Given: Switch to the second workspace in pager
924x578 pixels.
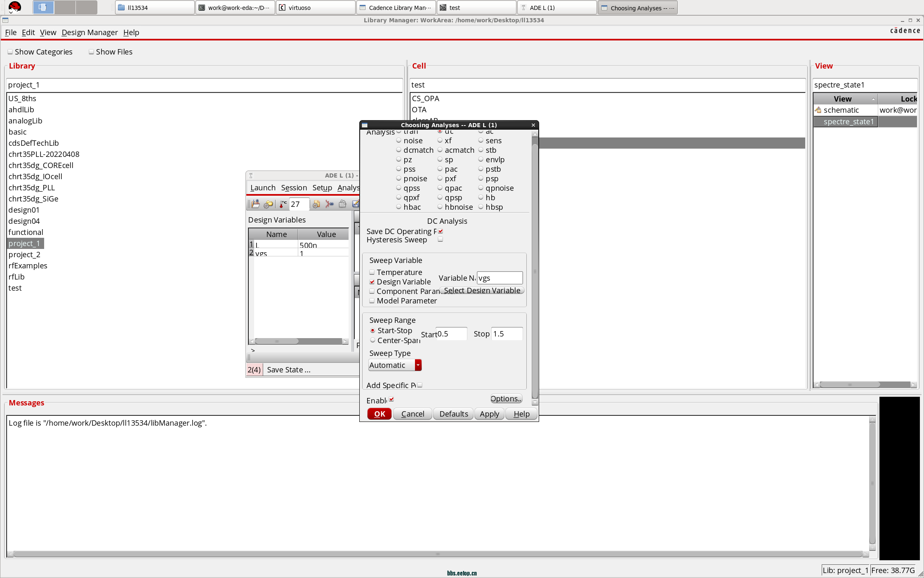Looking at the screenshot, I should pyautogui.click(x=65, y=7).
